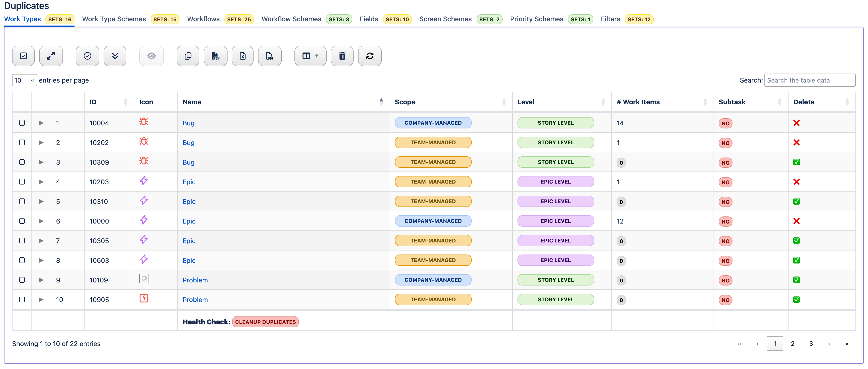This screenshot has width=868, height=369.
Task: Switch to the Workflows tab
Action: 203,19
